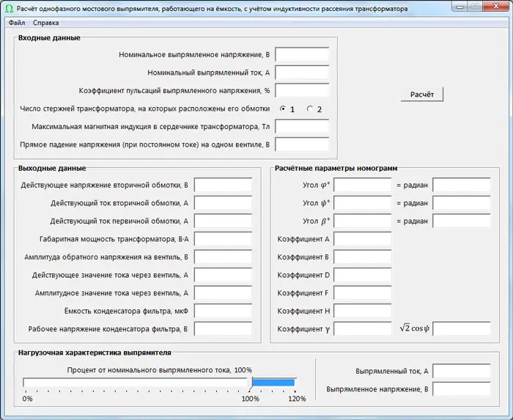Open the Файл menu

[x=16, y=23]
